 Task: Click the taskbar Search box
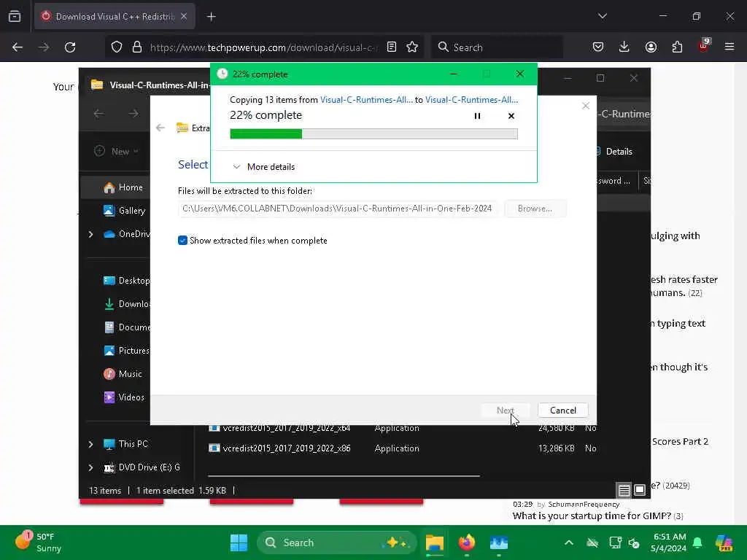click(x=337, y=542)
